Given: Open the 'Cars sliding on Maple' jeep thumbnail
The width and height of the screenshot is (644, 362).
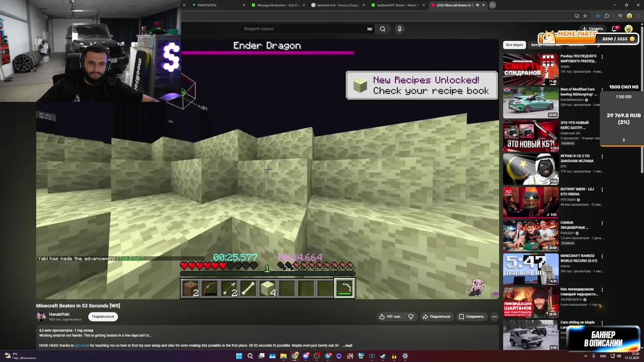Looking at the screenshot, I should point(531,335).
